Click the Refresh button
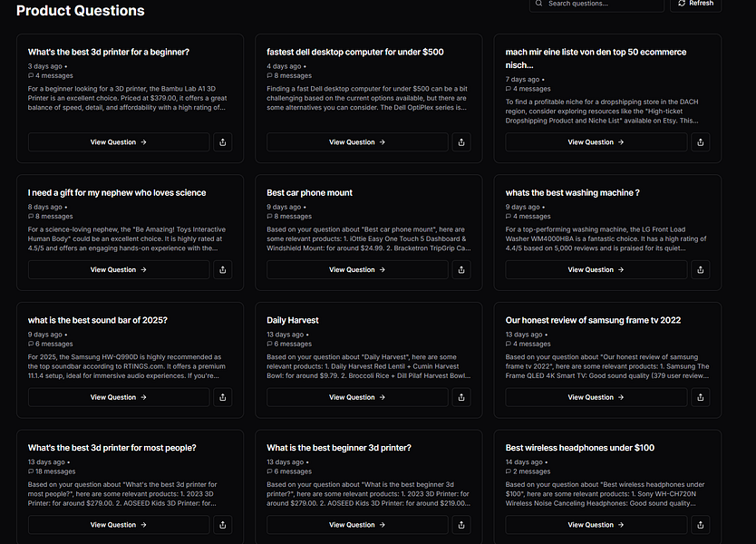 click(695, 4)
